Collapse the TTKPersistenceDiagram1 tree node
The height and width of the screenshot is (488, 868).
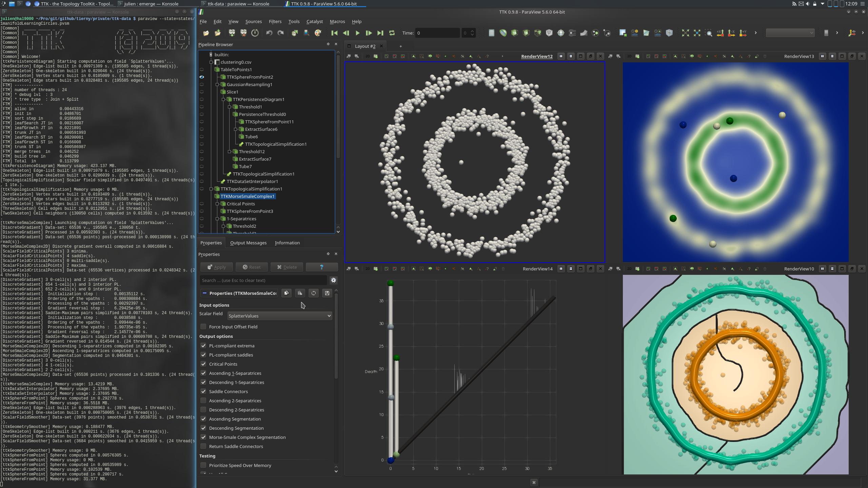(x=224, y=99)
